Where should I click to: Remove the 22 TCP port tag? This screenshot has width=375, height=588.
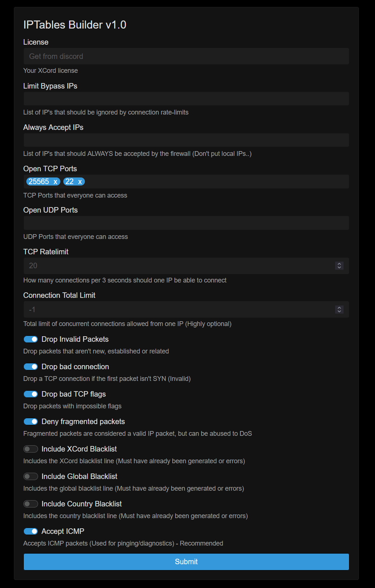coord(80,182)
